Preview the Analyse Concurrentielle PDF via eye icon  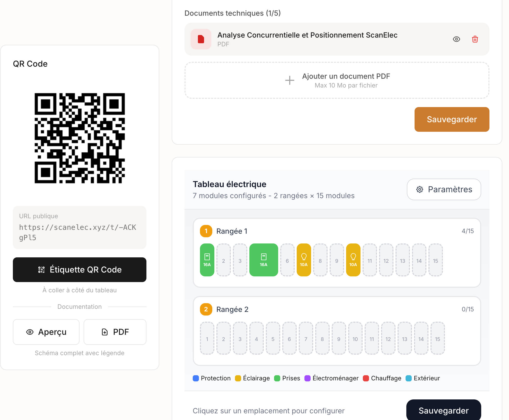(456, 39)
